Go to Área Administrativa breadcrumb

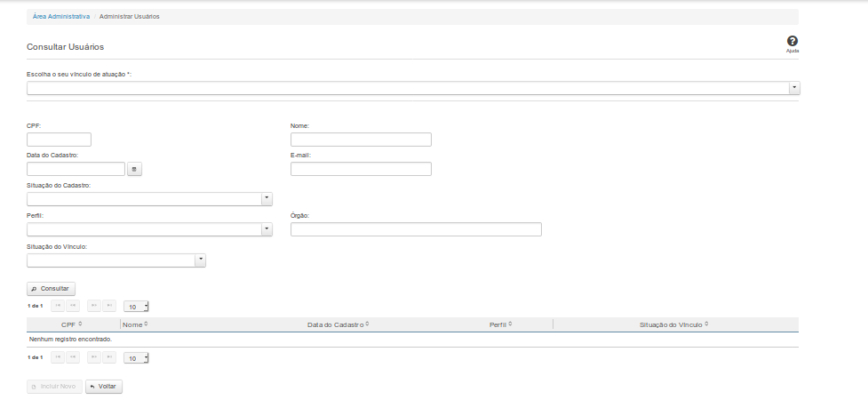60,17
